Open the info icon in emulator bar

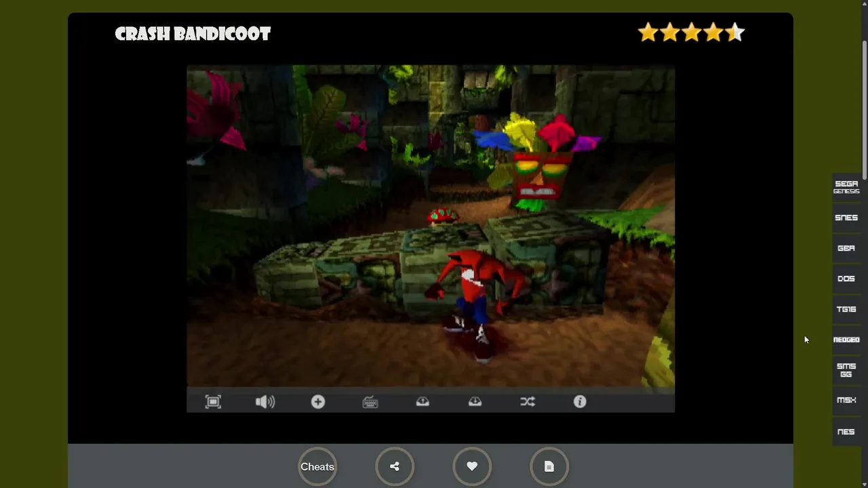580,402
